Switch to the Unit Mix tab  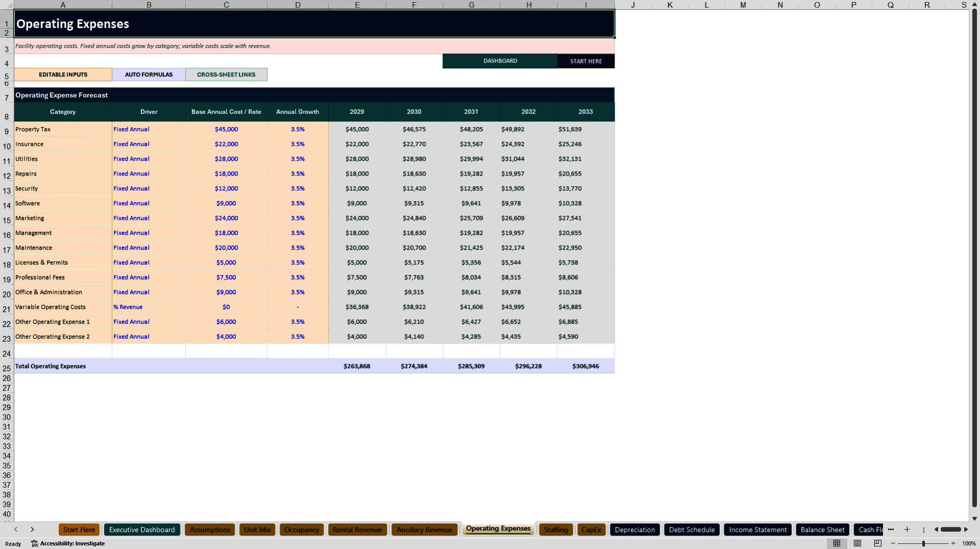coord(257,530)
